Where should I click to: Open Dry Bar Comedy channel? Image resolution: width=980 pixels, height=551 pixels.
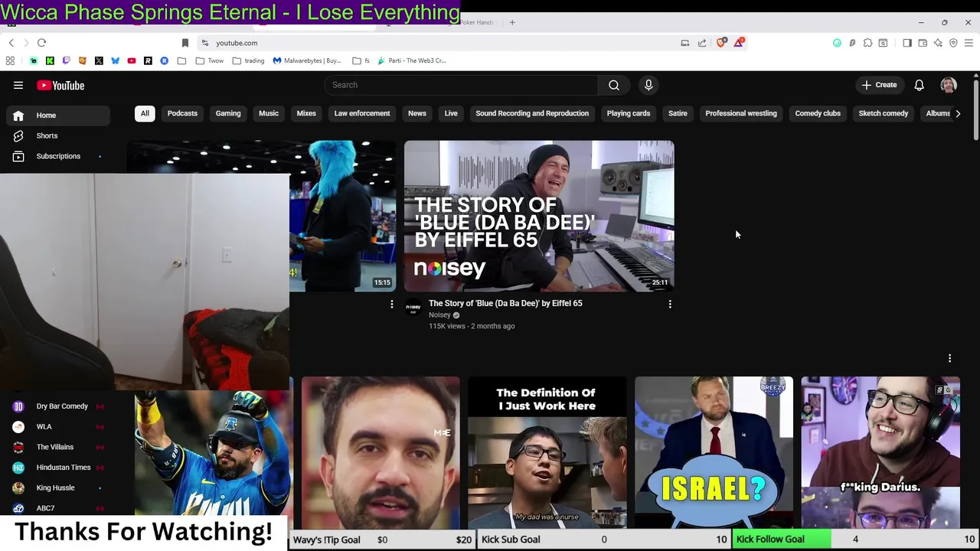point(59,406)
